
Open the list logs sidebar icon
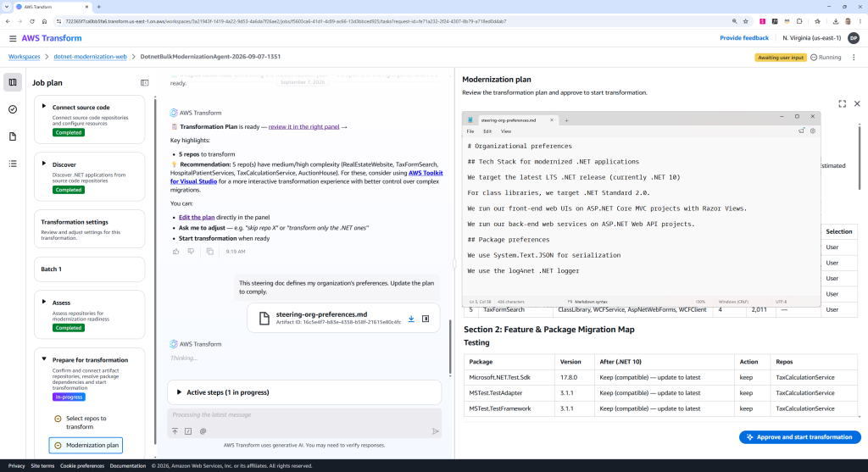[x=13, y=164]
